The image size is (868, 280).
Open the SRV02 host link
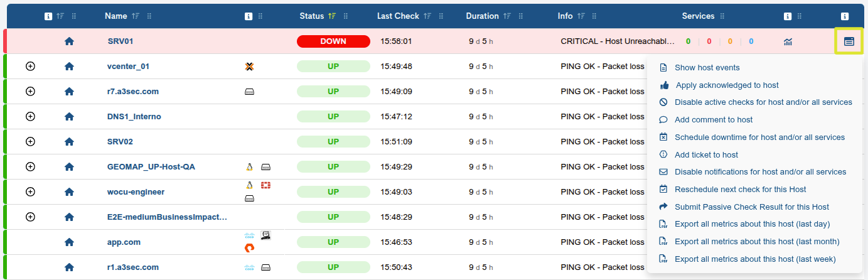coord(120,142)
